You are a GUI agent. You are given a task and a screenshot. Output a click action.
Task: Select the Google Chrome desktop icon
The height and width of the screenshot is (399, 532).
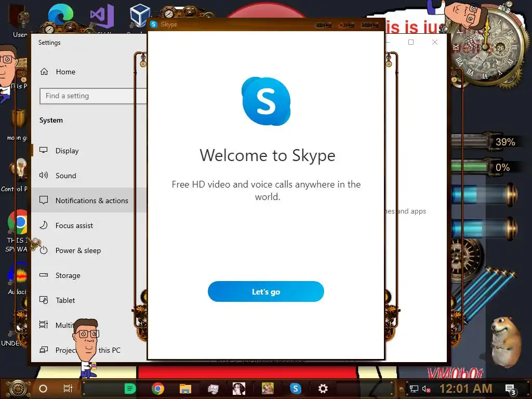(x=18, y=222)
